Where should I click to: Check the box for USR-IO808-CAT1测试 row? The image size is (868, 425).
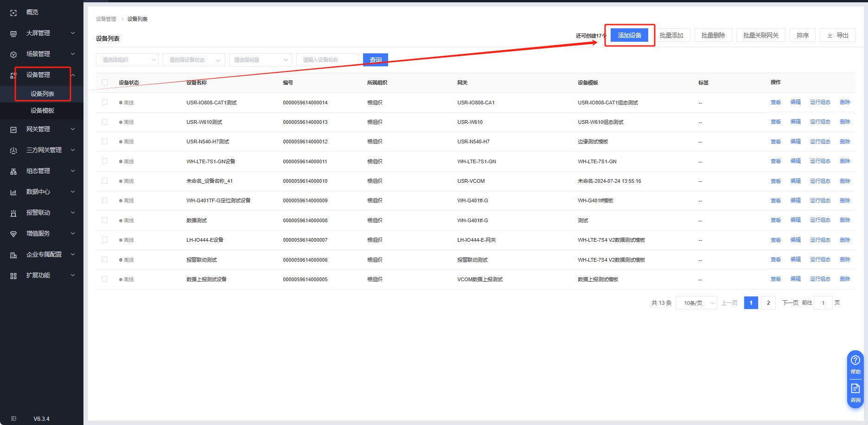[105, 102]
